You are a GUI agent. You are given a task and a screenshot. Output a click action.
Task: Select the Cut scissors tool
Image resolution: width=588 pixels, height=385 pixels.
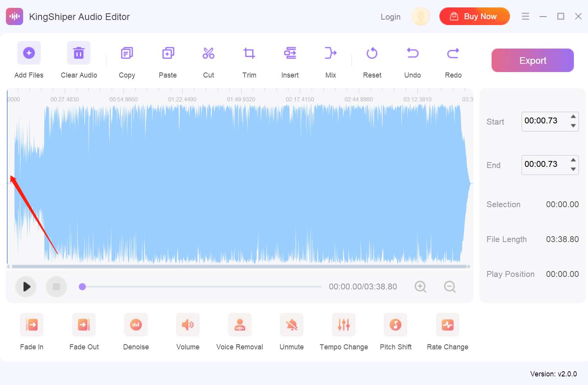209,53
